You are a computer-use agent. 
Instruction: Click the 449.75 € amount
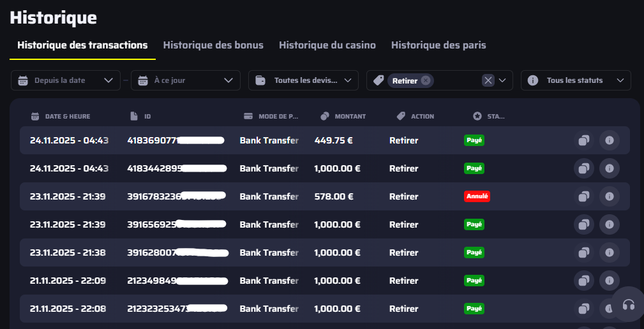[x=334, y=140]
